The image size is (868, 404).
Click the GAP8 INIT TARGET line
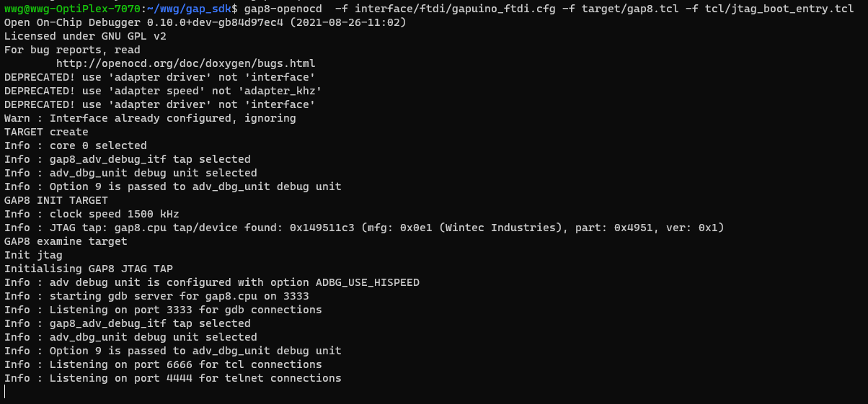pyautogui.click(x=56, y=200)
